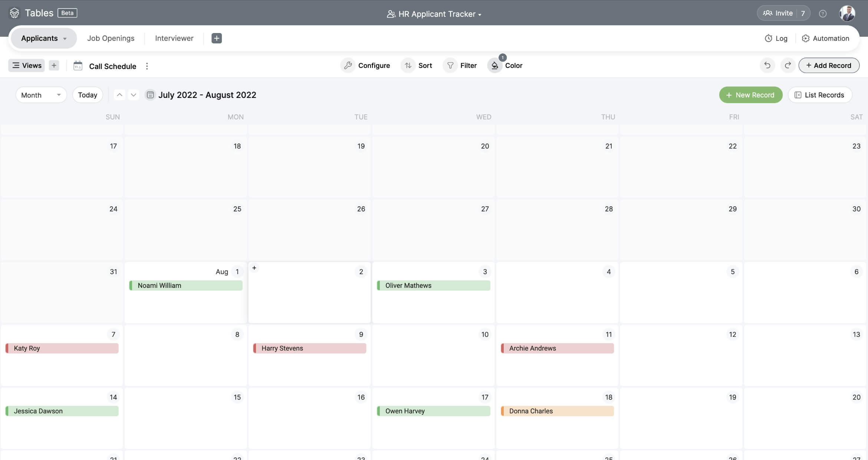Open Call Schedule three-dot options menu
868x460 pixels.
tap(147, 66)
